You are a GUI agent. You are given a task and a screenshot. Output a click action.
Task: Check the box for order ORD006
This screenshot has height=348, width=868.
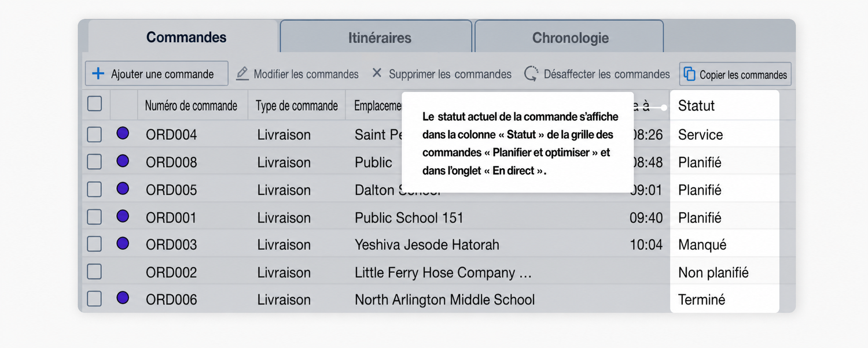[94, 299]
